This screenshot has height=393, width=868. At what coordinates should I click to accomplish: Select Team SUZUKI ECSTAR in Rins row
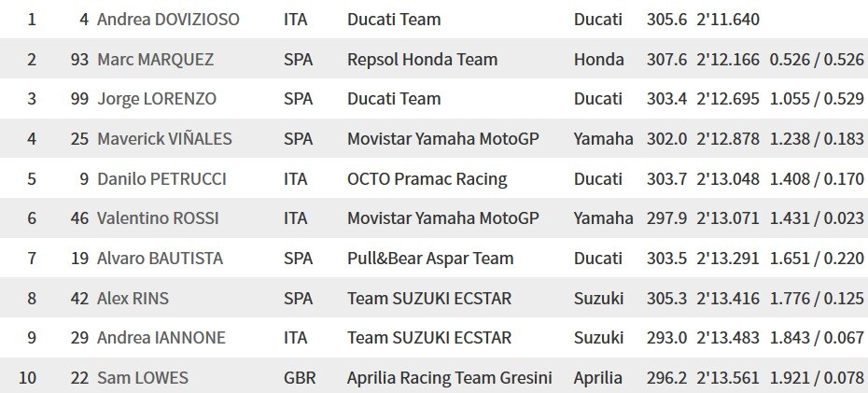click(x=429, y=299)
